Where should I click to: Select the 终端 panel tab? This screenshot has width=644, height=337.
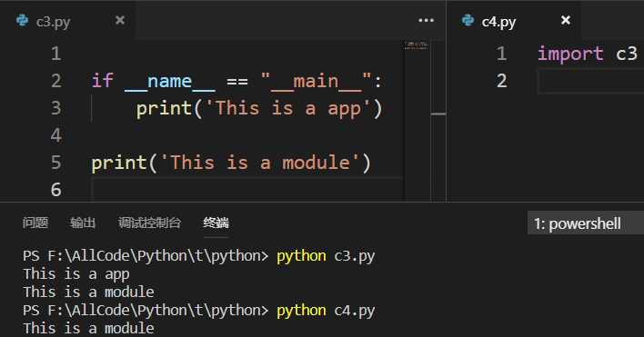pos(216,223)
